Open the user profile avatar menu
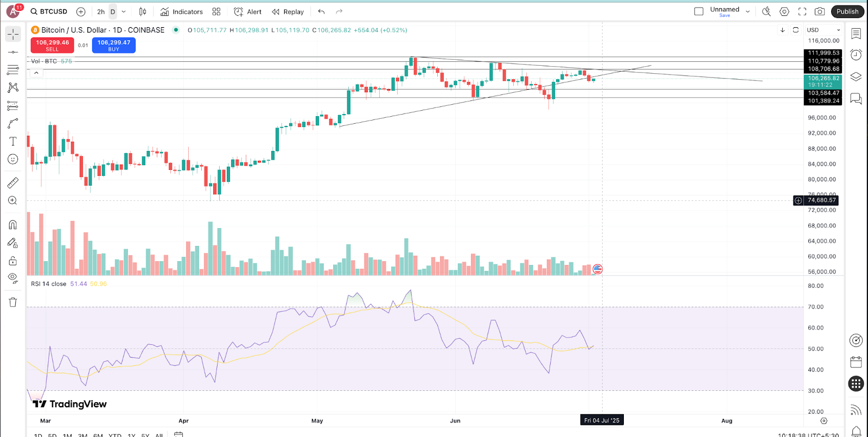This screenshot has width=868, height=437. pyautogui.click(x=14, y=11)
